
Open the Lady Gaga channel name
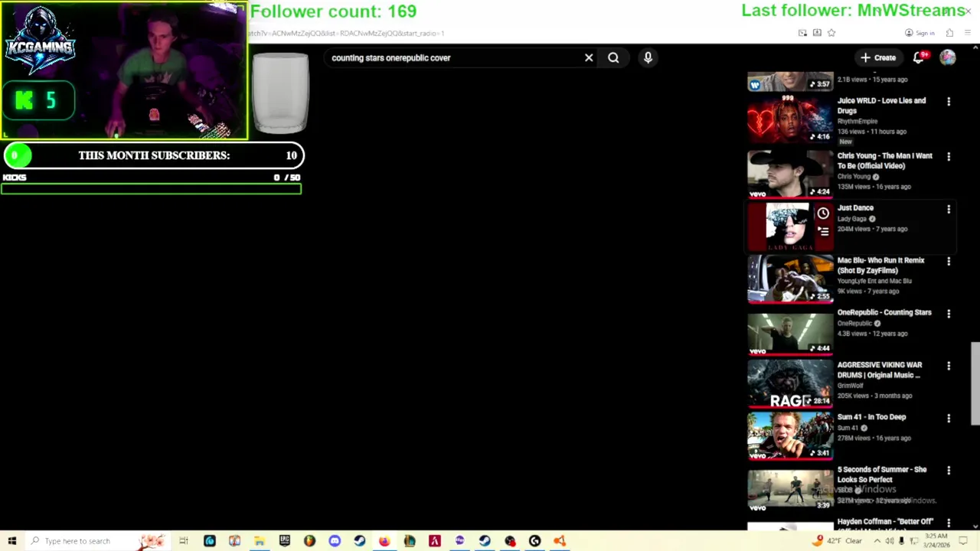tap(852, 219)
